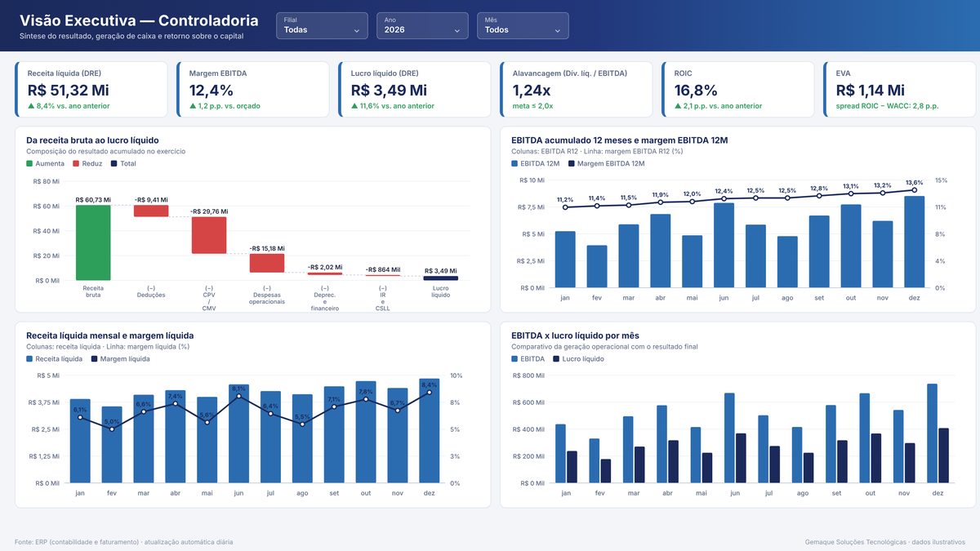Click the up-arrow in the Margem EBITDA card
Screen dimensions: 980x551
pos(193,106)
